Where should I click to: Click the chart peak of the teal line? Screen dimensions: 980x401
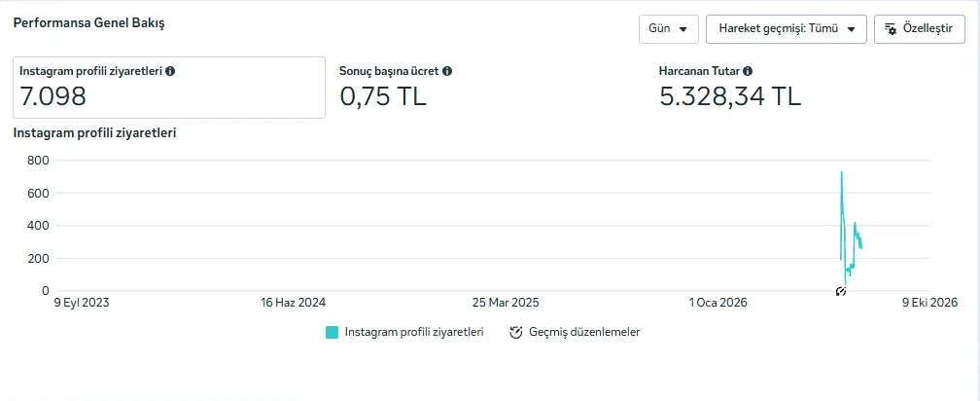(x=841, y=172)
